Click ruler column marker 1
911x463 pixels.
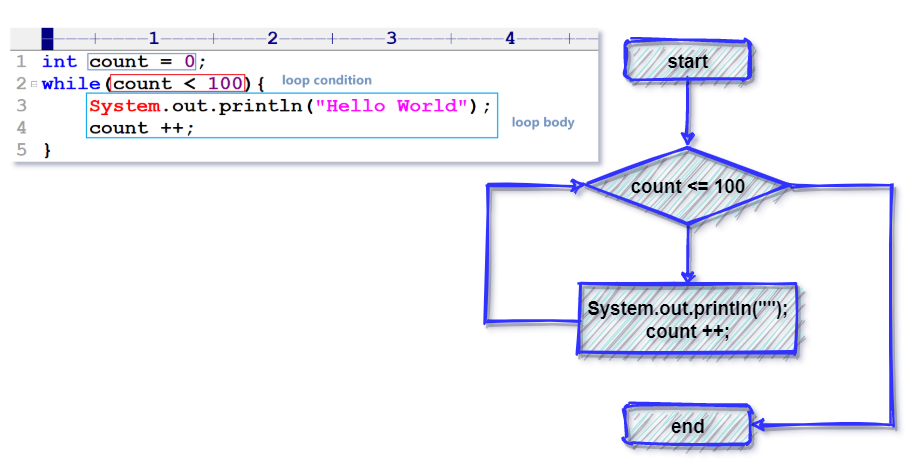153,38
